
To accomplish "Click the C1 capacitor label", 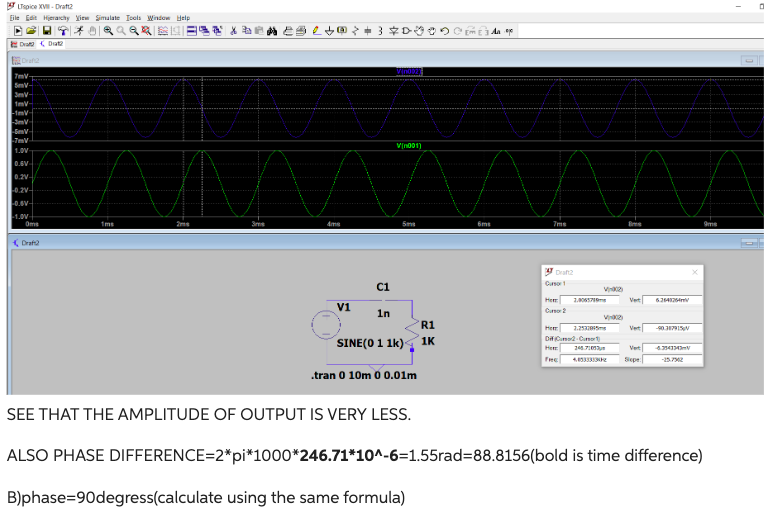I will (383, 287).
